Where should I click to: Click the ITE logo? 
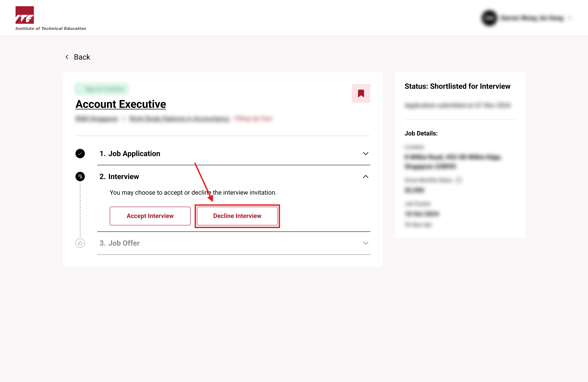tap(51, 18)
